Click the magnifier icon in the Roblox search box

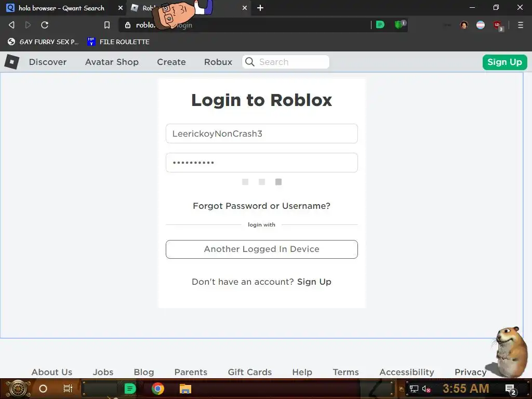[250, 62]
